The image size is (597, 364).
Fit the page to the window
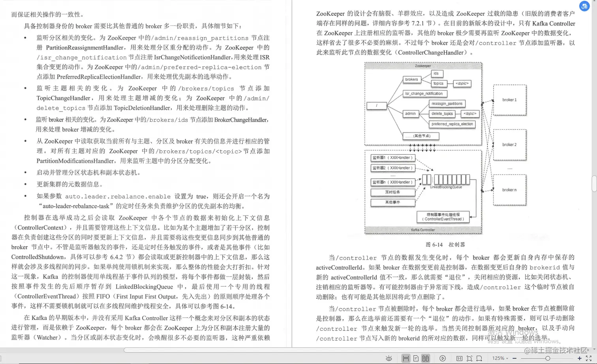pos(469,359)
